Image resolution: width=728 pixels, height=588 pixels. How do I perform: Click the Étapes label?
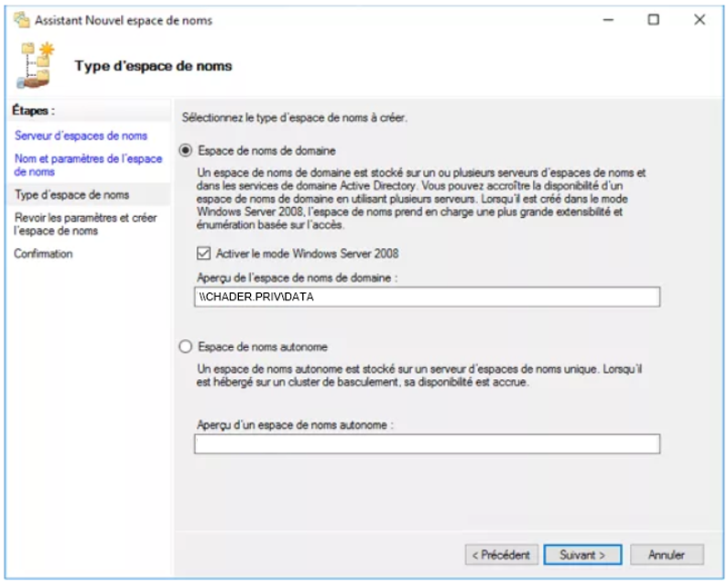click(34, 111)
